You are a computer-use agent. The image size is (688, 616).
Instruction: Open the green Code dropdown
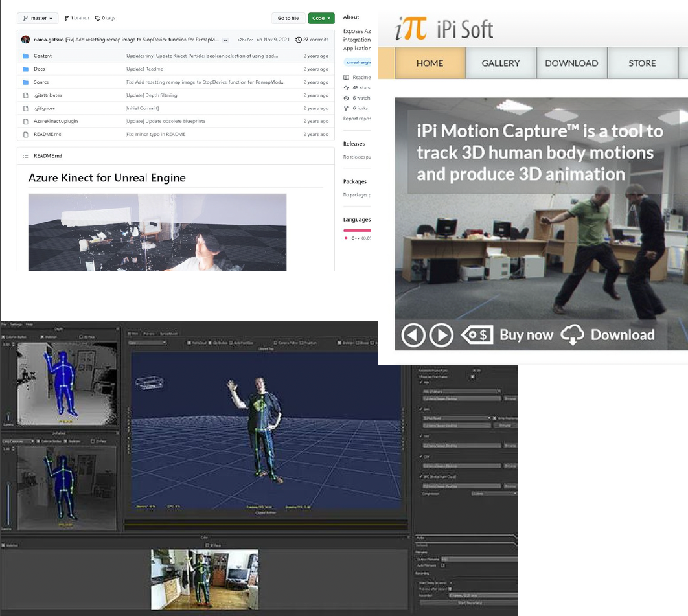coord(321,18)
